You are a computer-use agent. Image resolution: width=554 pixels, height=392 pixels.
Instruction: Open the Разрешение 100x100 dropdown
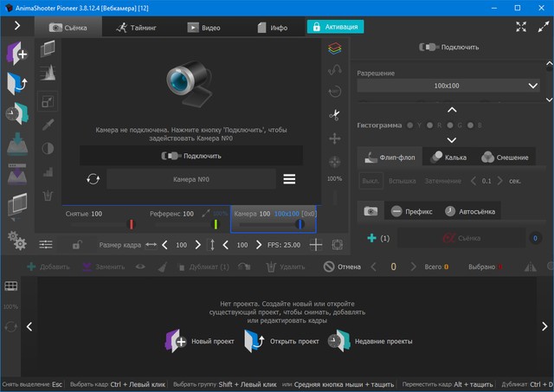tap(449, 86)
